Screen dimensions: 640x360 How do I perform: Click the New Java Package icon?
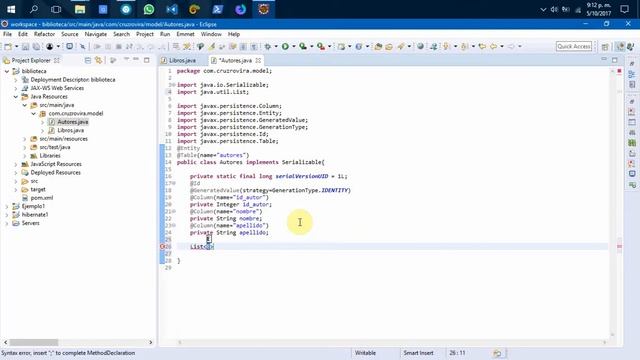click(x=341, y=47)
